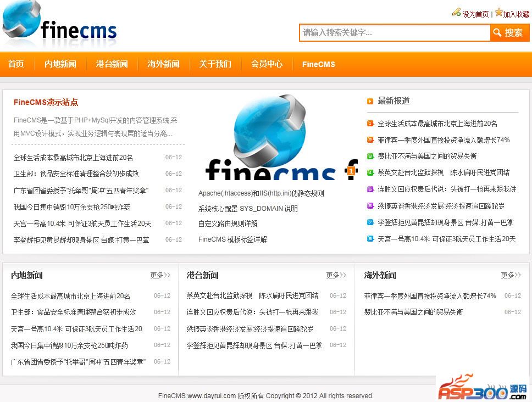Click the 海外新闻 section heading

(380, 275)
